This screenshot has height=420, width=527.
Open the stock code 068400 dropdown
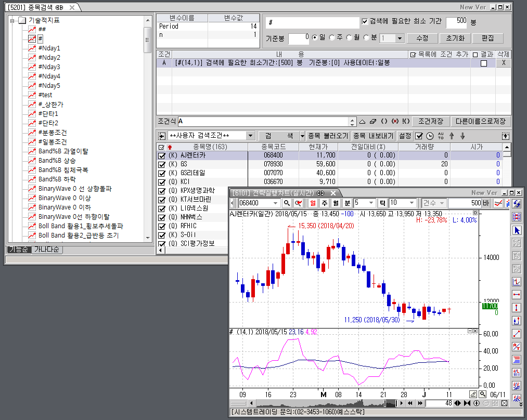(276, 203)
